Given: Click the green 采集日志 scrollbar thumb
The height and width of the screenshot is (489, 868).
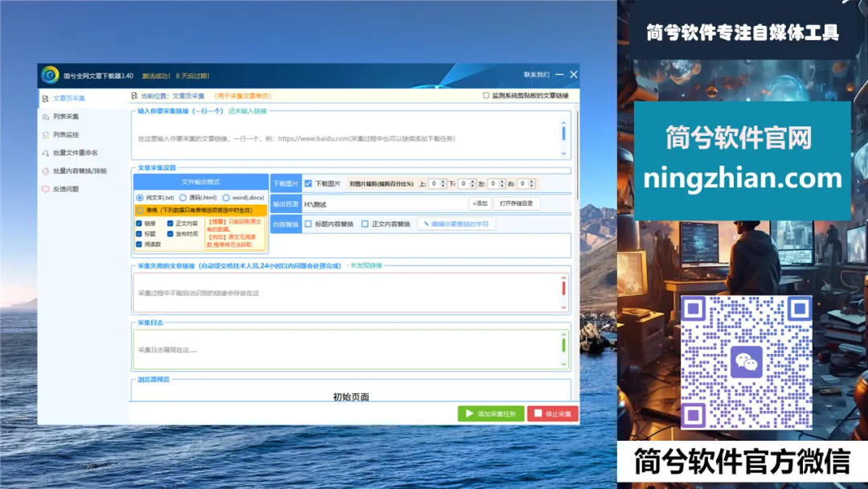Looking at the screenshot, I should click(563, 345).
